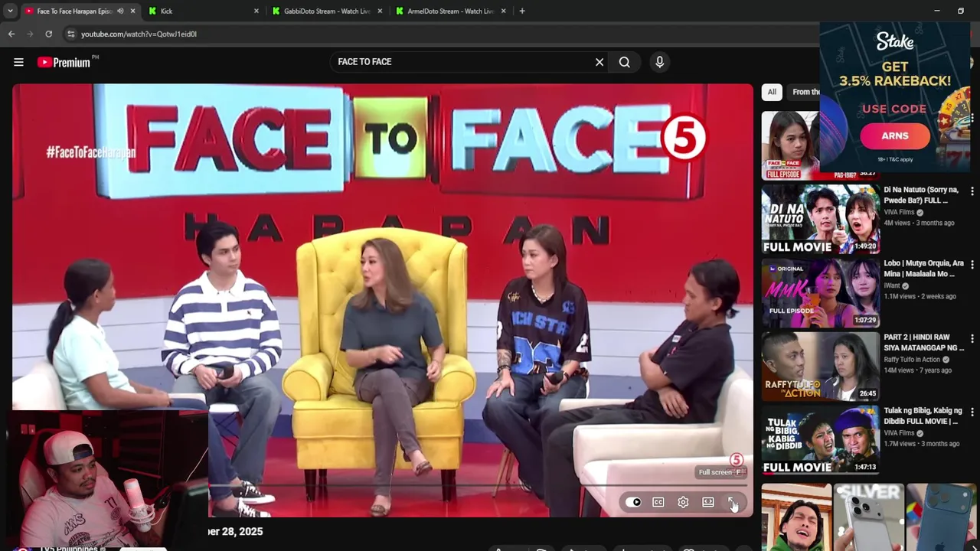Open Lobo Mutya Orquia video title

924,269
